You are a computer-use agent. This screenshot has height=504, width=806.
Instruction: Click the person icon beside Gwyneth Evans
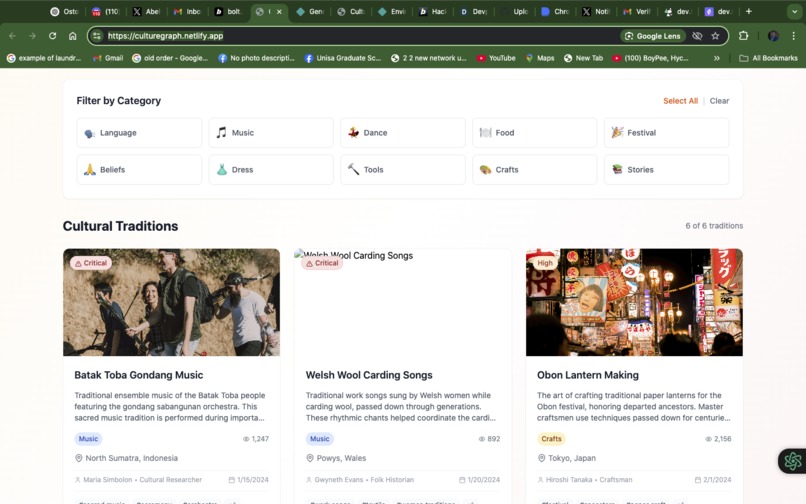coord(309,480)
